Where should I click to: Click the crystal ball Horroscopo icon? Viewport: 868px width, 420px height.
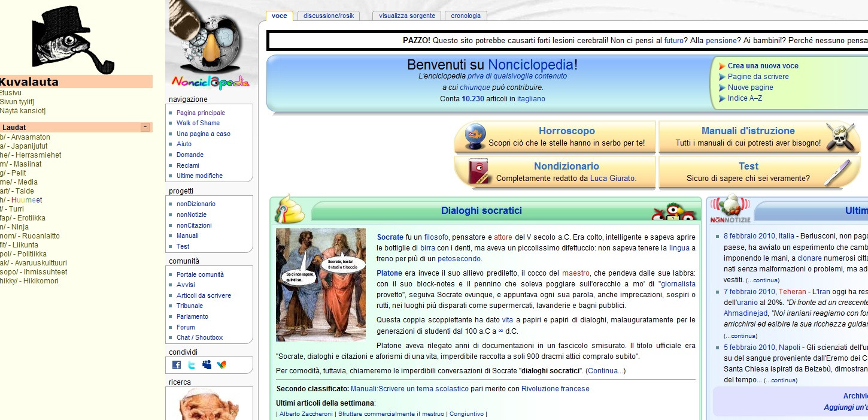click(477, 137)
